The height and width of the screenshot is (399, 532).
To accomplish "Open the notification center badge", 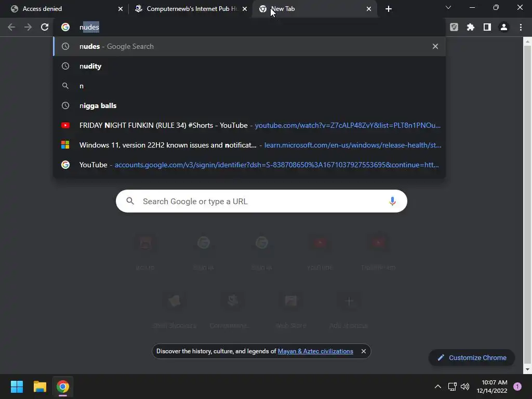I will (x=517, y=387).
